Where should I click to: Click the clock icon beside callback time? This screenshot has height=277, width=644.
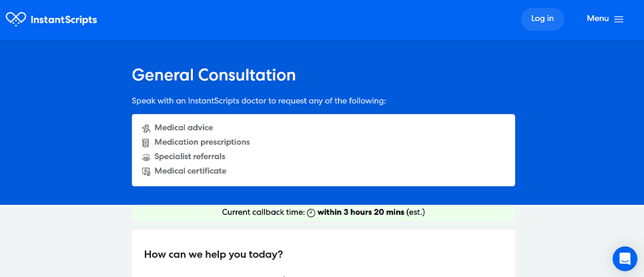point(311,213)
